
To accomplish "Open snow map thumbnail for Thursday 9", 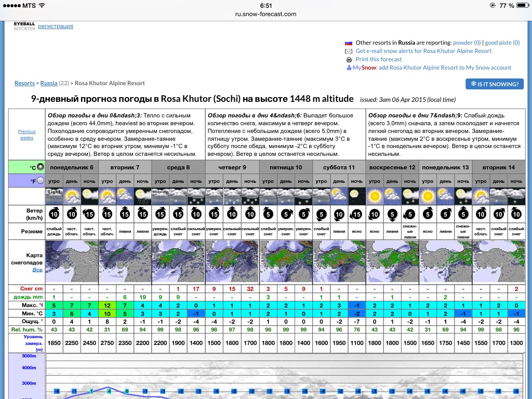I will (x=232, y=261).
